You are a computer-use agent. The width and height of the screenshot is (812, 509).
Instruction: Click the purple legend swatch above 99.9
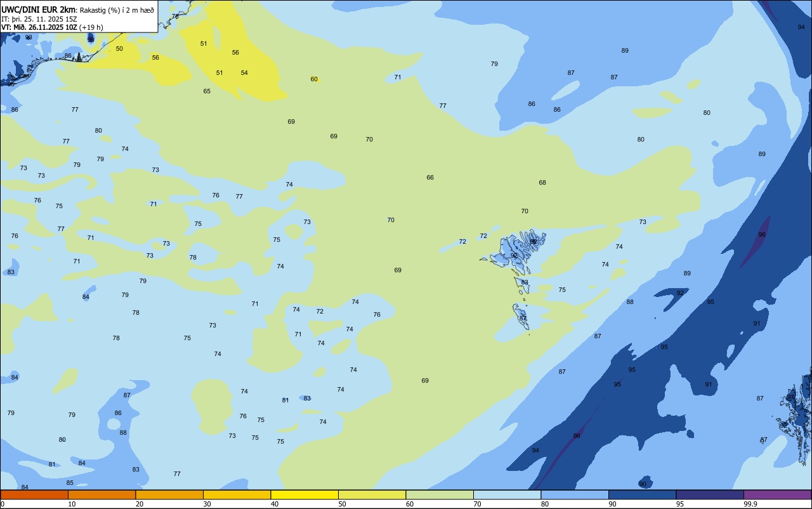(x=777, y=494)
